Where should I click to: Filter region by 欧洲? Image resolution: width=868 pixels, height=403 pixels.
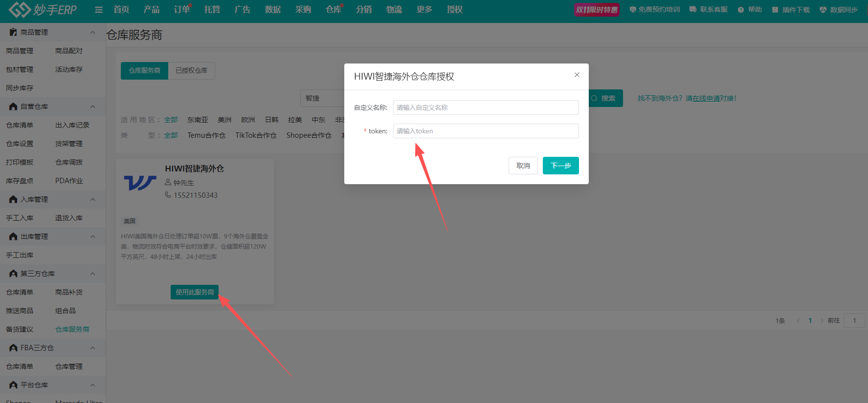coord(248,120)
